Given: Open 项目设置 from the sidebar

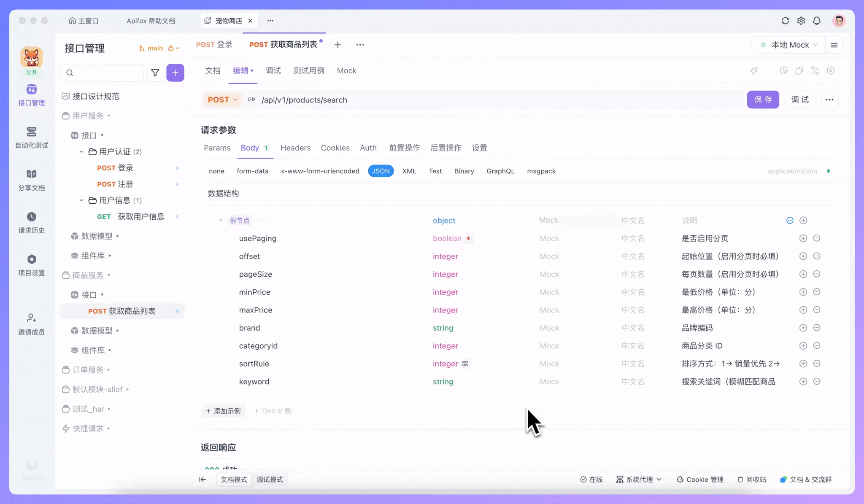Looking at the screenshot, I should (x=32, y=265).
